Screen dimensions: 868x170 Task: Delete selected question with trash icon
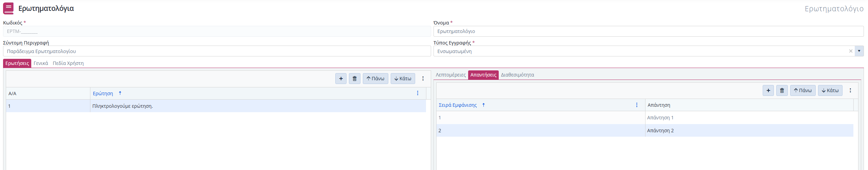(354, 79)
